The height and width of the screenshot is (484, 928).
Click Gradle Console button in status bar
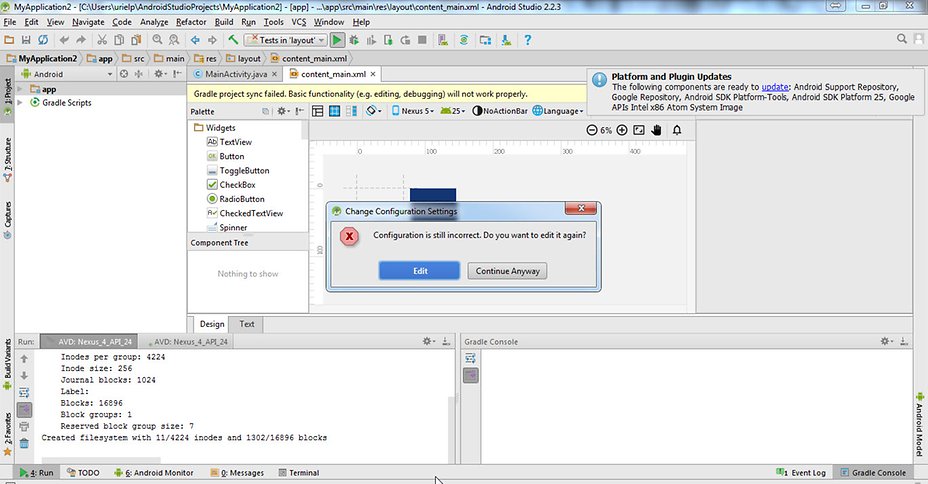click(x=873, y=473)
